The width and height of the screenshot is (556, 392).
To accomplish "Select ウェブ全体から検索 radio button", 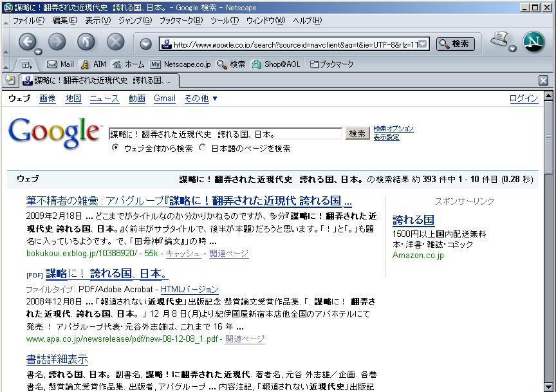I will (x=115, y=147).
